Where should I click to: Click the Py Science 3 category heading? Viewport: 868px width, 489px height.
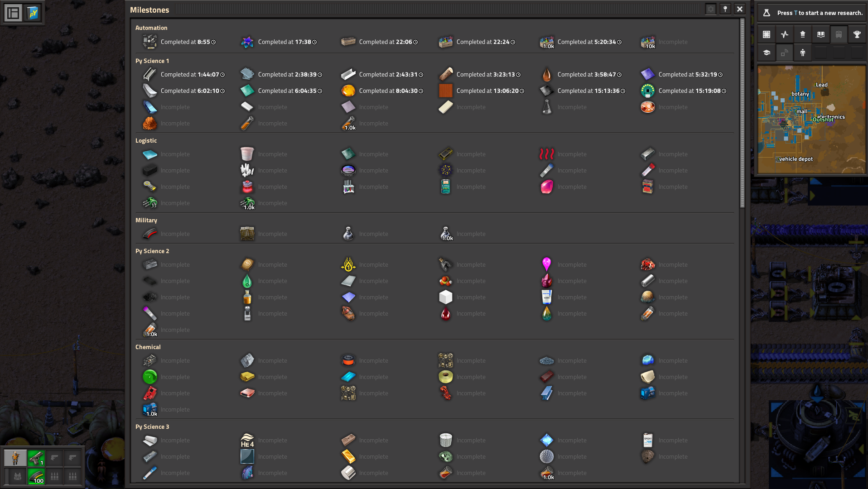pyautogui.click(x=152, y=427)
